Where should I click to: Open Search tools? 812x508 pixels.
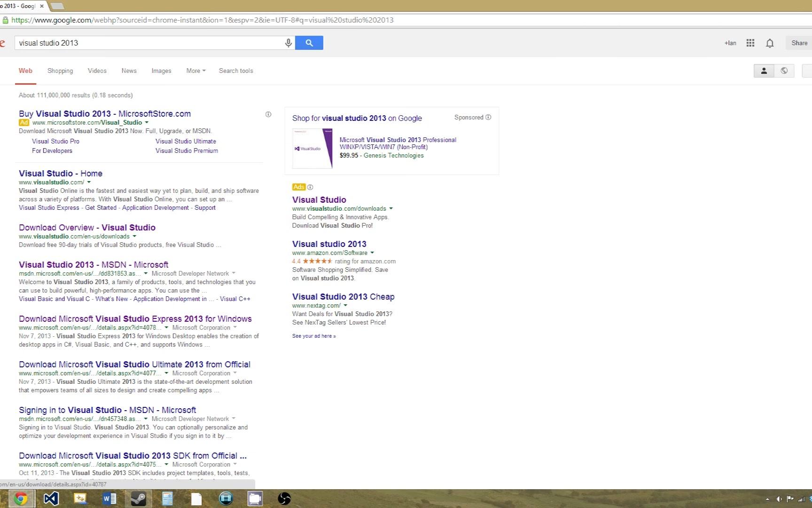click(236, 71)
